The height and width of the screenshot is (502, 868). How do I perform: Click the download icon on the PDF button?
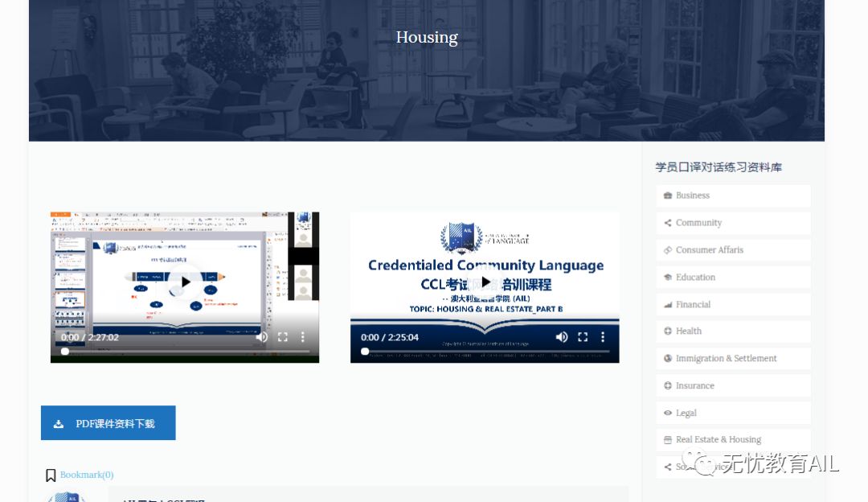coord(58,424)
